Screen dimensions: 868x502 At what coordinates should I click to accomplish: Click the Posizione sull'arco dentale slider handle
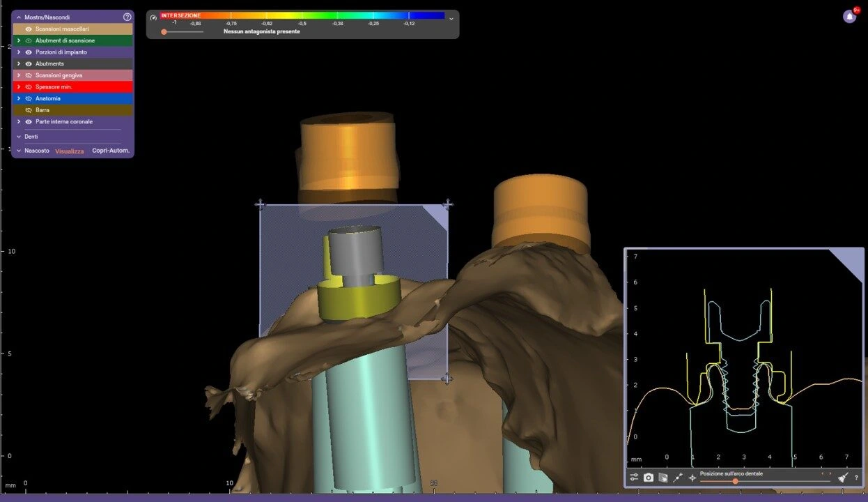(735, 481)
